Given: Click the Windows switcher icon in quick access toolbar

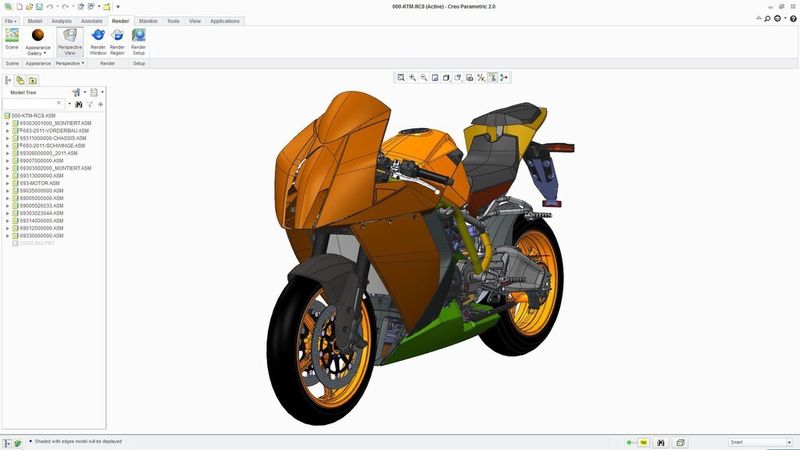Looking at the screenshot, I should point(91,7).
